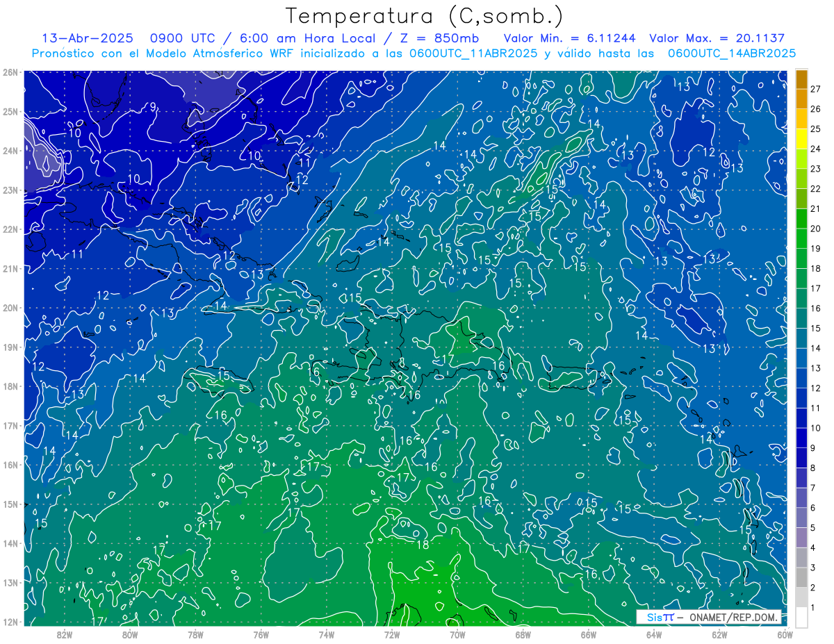Click the '70W' longitude axis label

point(457,634)
